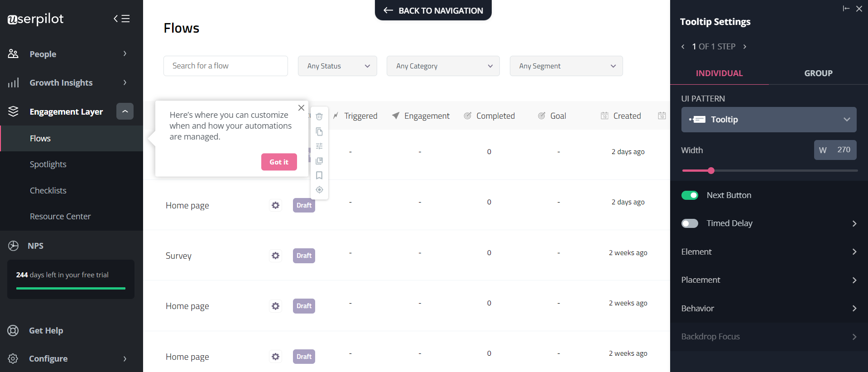Click the duplicate (copy) icon beside the tooltip
Screen dimensions: 868x372
[x=319, y=131]
